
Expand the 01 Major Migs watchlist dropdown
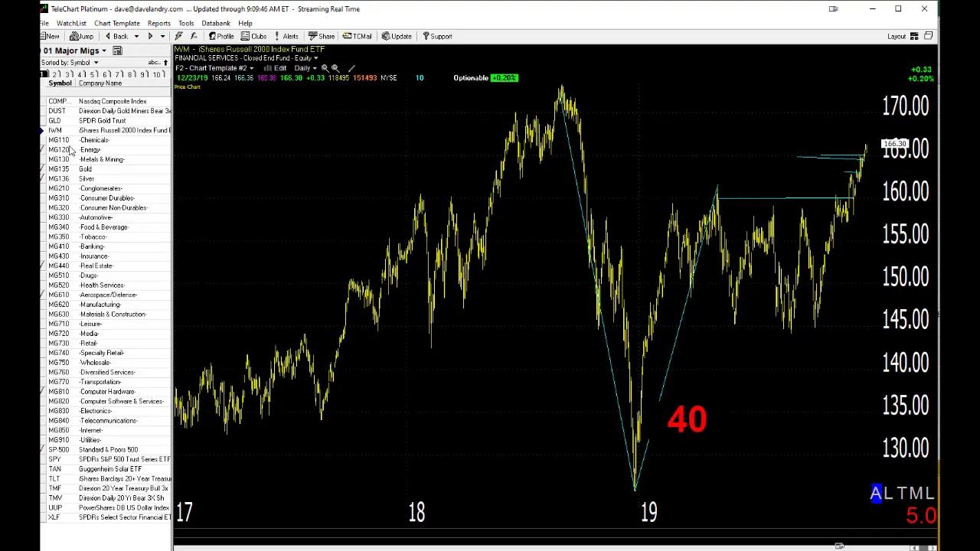(103, 51)
